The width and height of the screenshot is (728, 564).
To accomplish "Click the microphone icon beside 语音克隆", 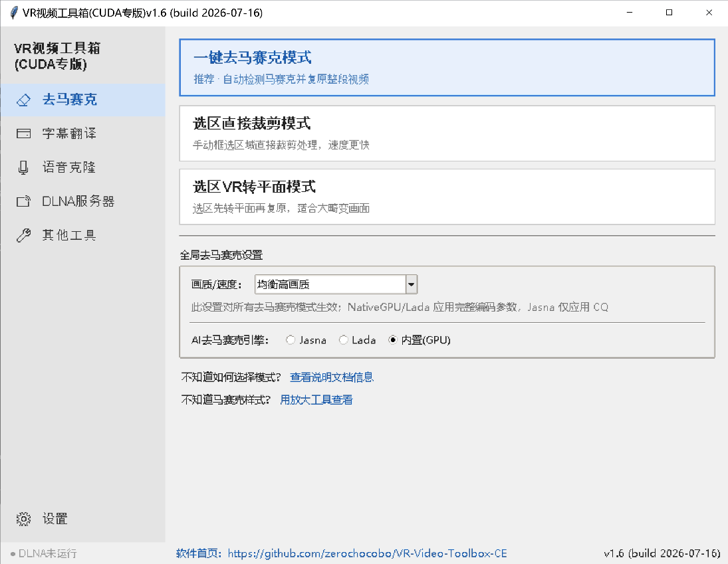I will click(x=23, y=167).
